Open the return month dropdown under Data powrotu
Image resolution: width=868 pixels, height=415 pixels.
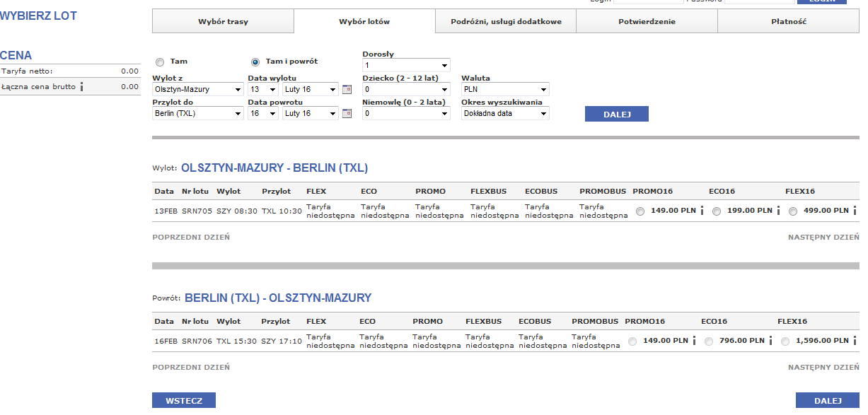[x=311, y=113]
